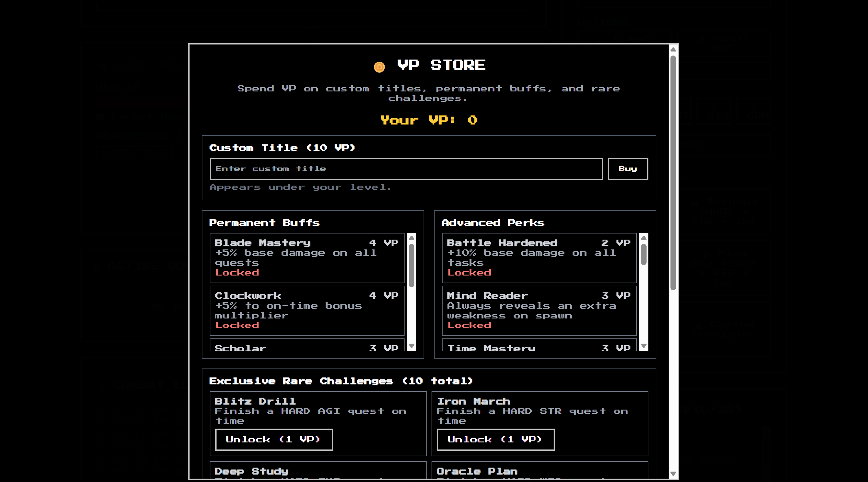Click the 'Custom Title (10 VP)' heading

coord(282,148)
